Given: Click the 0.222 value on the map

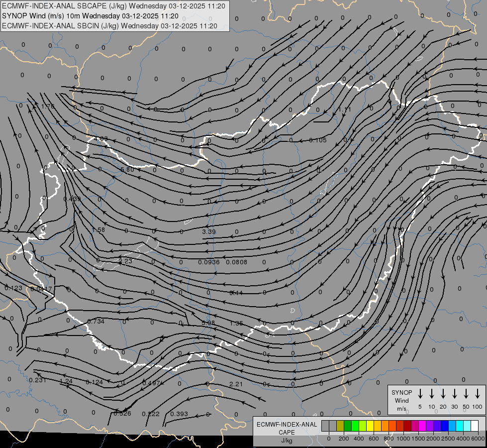Looking at the screenshot, I should click(x=151, y=414).
